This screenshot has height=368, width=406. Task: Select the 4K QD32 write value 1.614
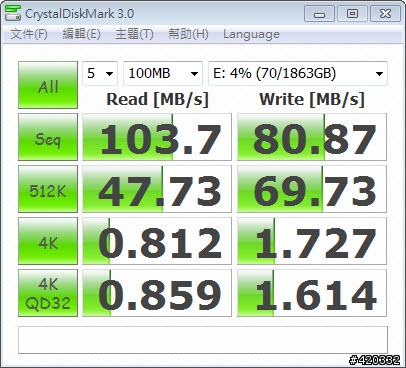pyautogui.click(x=312, y=293)
